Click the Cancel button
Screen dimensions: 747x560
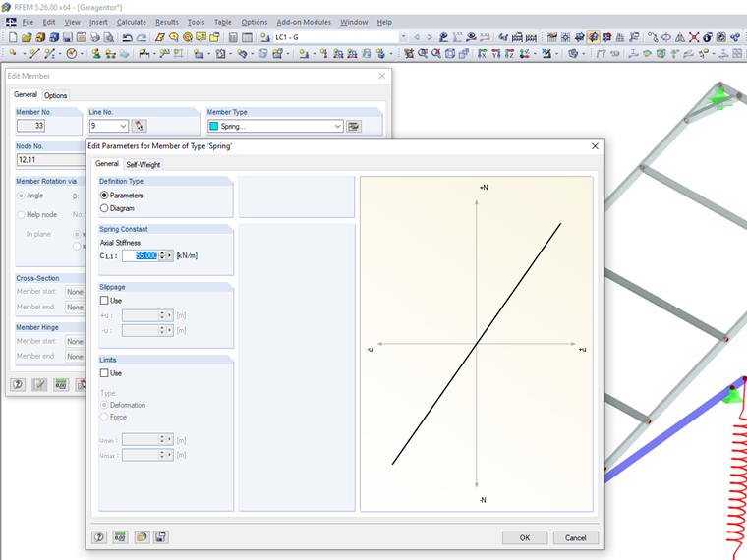(x=576, y=537)
